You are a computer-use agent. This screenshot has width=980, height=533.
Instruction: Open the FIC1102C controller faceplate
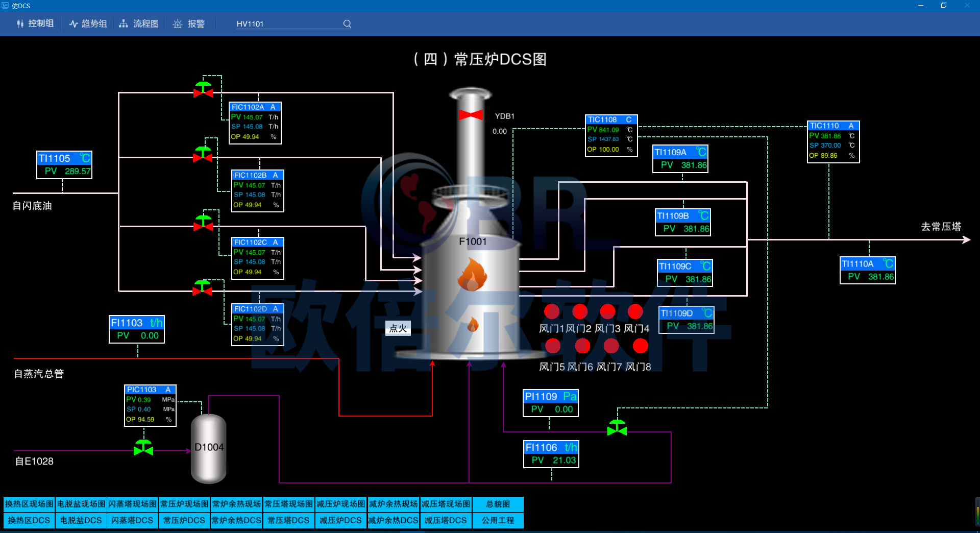click(258, 258)
